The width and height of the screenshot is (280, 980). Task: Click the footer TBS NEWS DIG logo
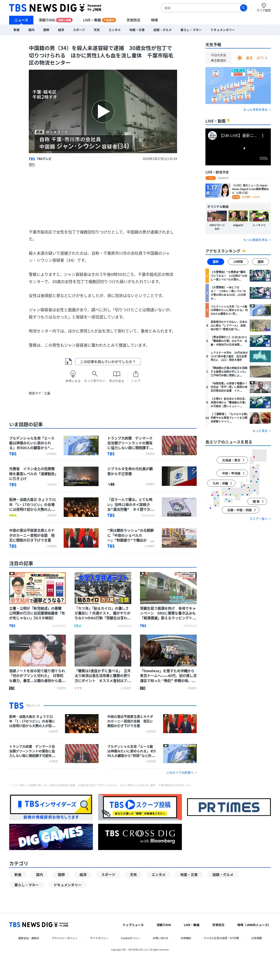click(39, 925)
